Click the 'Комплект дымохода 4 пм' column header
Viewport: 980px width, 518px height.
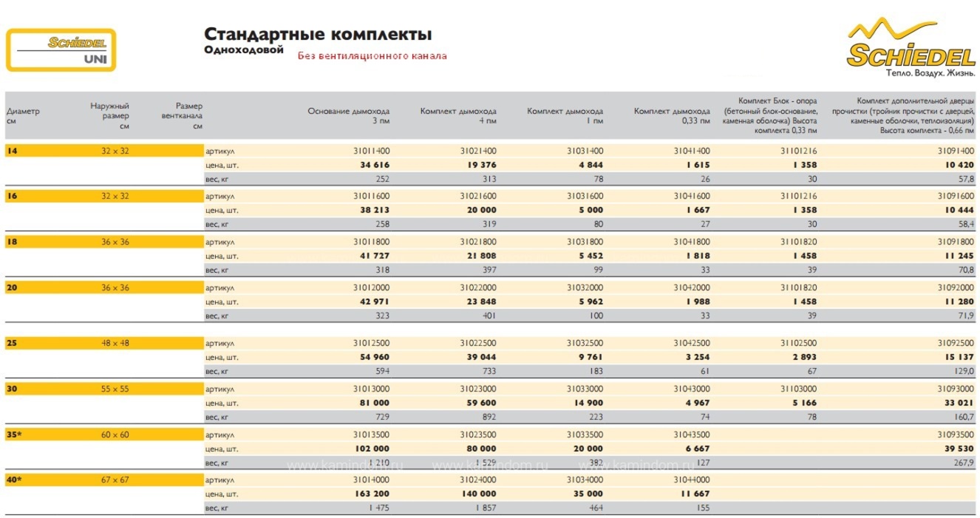[458, 115]
